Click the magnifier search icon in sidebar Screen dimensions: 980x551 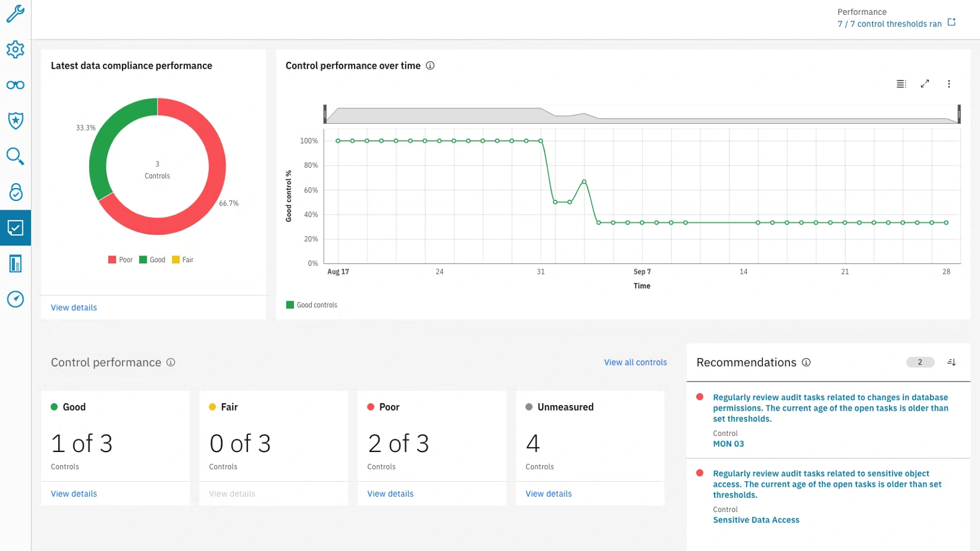(15, 156)
